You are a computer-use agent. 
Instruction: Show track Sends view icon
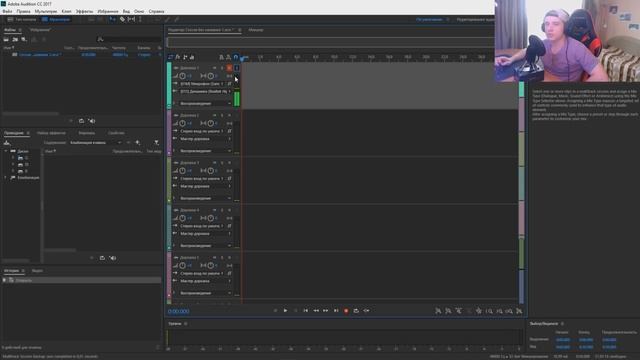pyautogui.click(x=185, y=57)
